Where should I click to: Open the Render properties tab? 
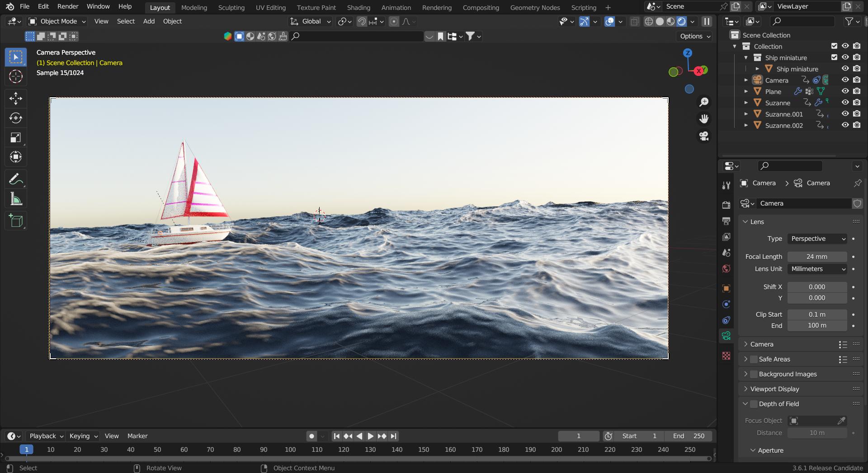tap(726, 205)
